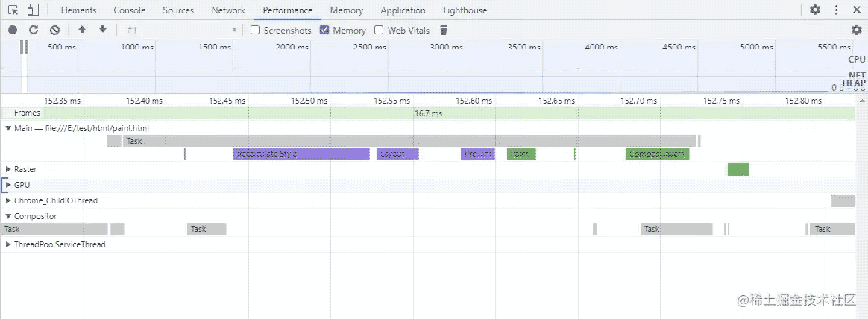Start recording with the record button
The height and width of the screenshot is (319, 868).
click(x=13, y=30)
